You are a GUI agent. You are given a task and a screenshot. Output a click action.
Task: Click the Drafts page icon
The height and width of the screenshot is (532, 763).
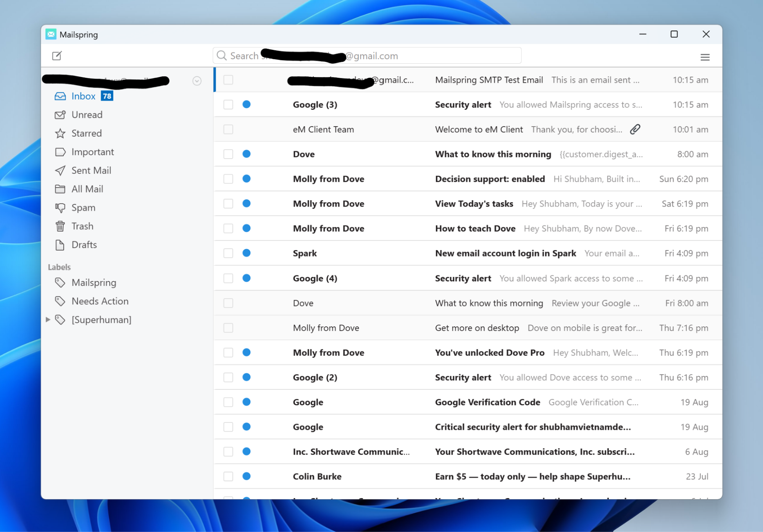[x=60, y=245]
